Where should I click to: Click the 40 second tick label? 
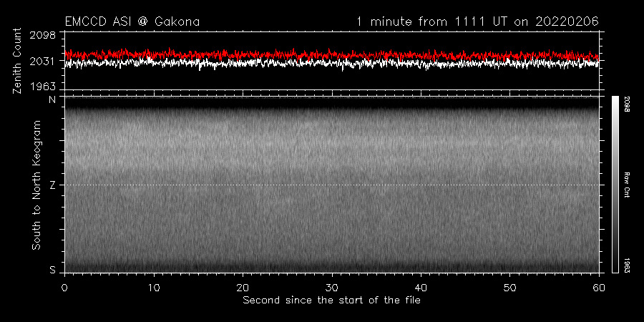tap(421, 288)
